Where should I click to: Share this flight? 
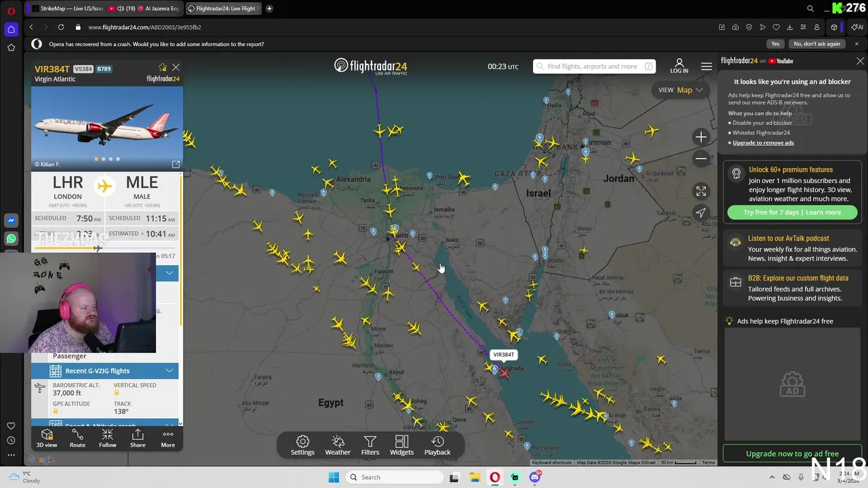click(x=138, y=438)
